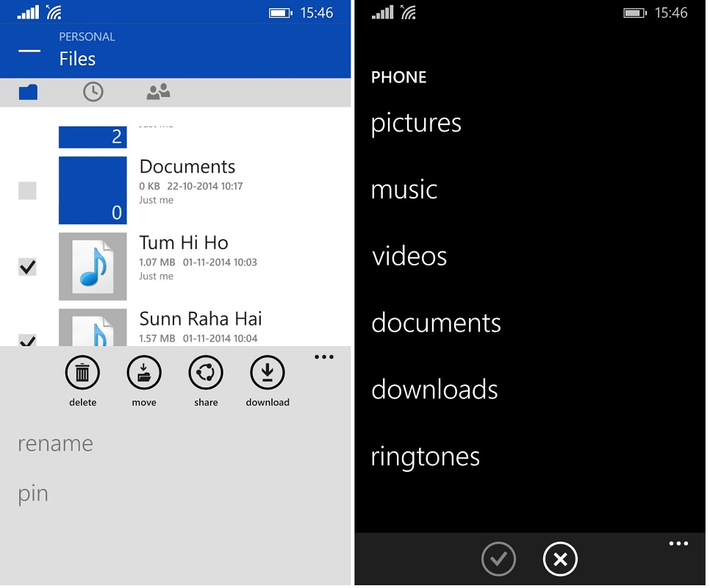Choose the ringtones folder as destination
Image resolution: width=710 pixels, height=588 pixels.
425,456
